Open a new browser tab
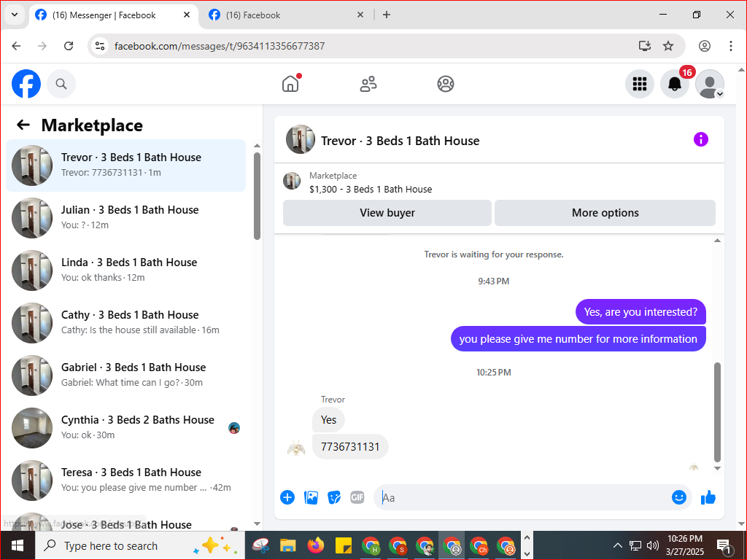Screen dimensions: 747x560 (387, 15)
